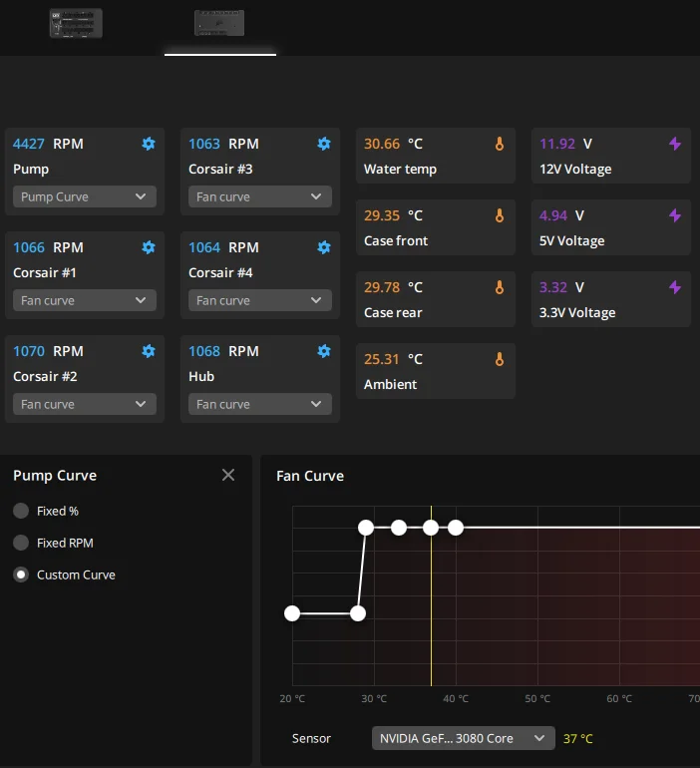Click the curve point at 40 °C

click(x=456, y=528)
